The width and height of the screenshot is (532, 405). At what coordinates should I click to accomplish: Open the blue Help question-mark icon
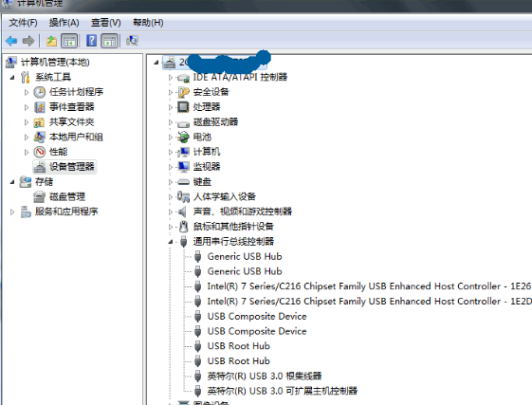(91, 41)
